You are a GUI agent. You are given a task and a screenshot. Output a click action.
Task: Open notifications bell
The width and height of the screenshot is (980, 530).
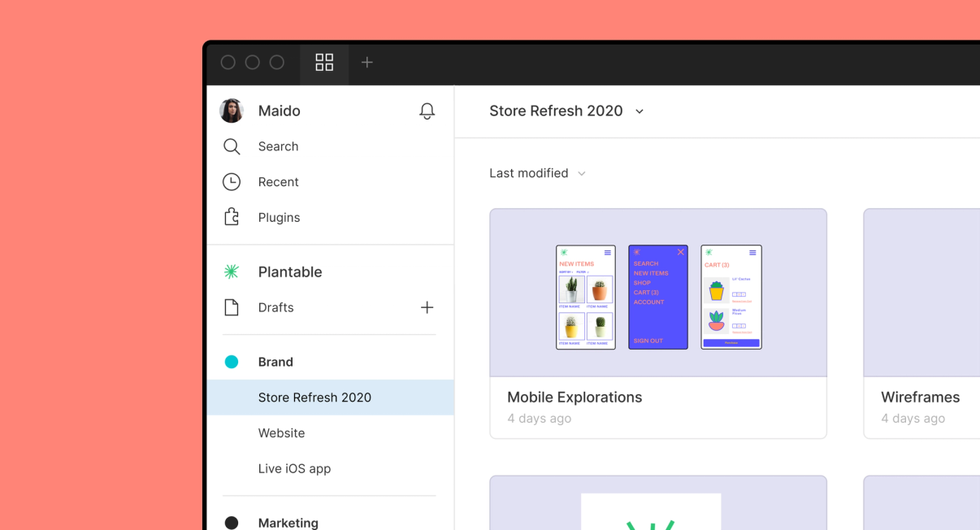click(x=427, y=111)
